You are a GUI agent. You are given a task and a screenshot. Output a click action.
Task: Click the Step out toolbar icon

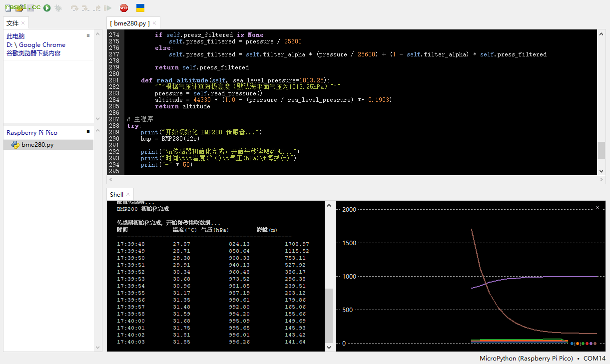96,8
